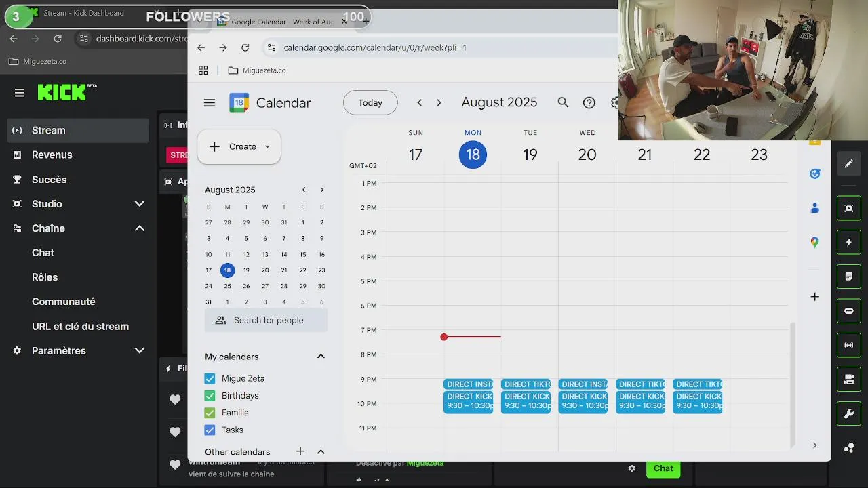
Task: Click Search for people field
Action: 266,320
